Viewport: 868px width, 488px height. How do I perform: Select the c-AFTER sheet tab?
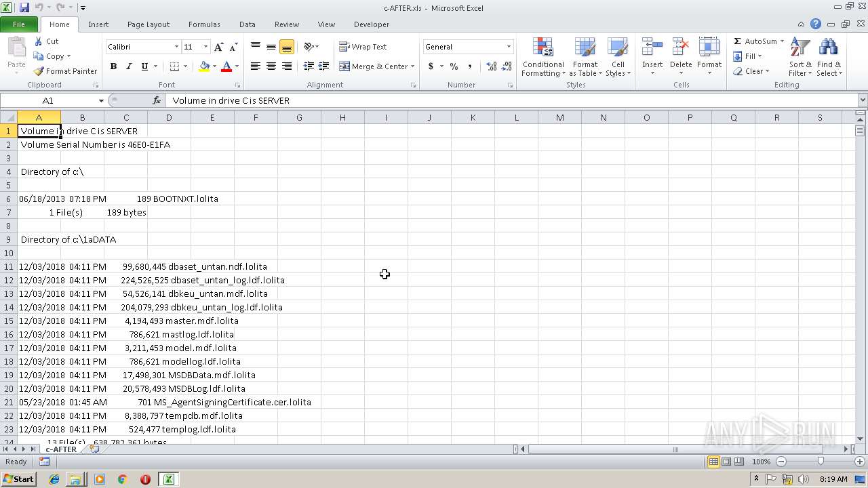(61, 449)
